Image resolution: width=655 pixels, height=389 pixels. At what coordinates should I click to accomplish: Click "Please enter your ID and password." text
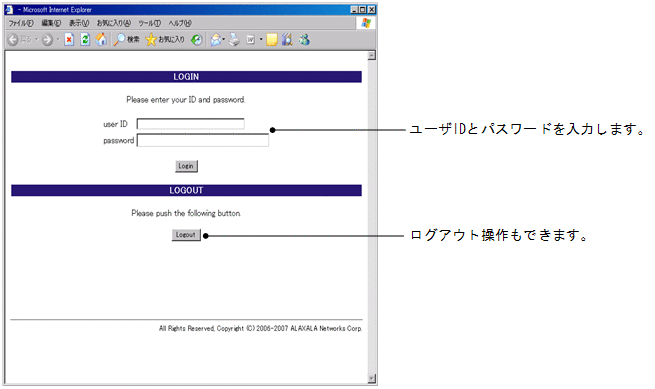[186, 100]
